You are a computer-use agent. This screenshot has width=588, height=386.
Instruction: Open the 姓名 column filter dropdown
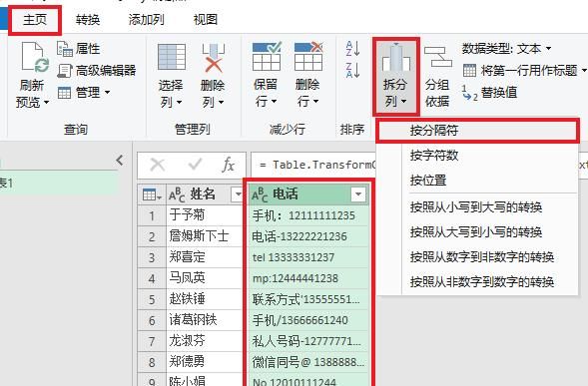238,194
